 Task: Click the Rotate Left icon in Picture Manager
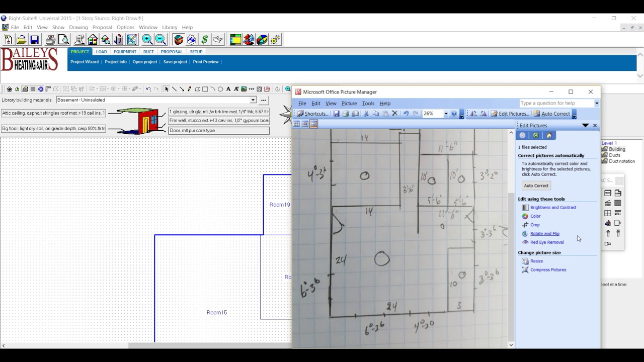(x=473, y=114)
